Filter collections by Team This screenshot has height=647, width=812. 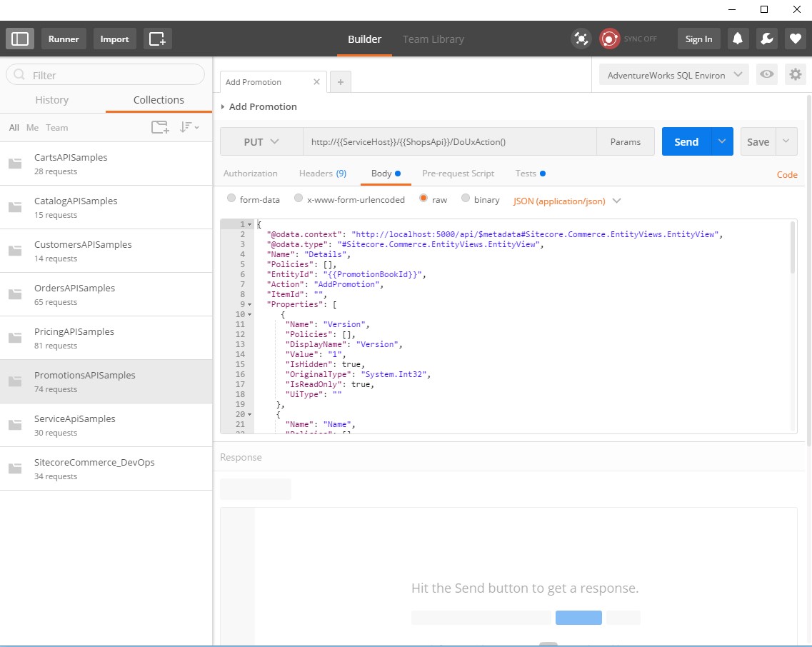coord(57,127)
